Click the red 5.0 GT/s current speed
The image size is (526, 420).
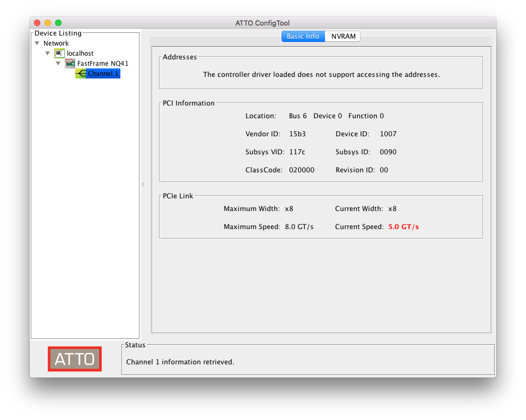(404, 227)
